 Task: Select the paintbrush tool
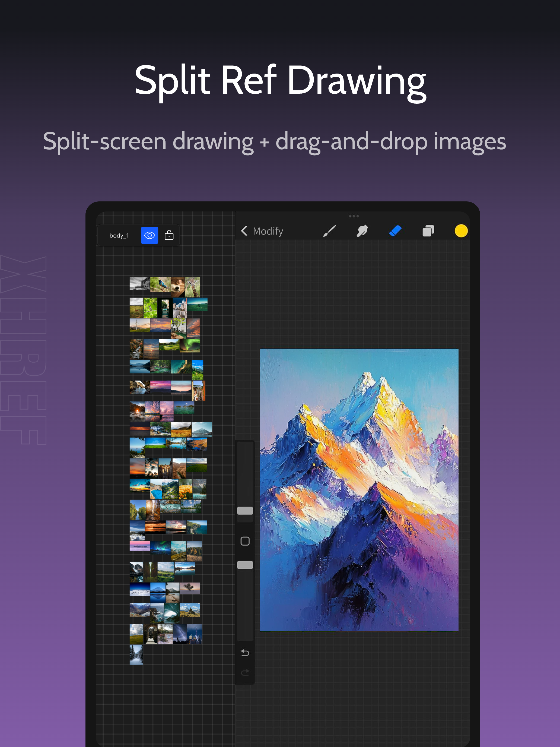[x=329, y=231]
